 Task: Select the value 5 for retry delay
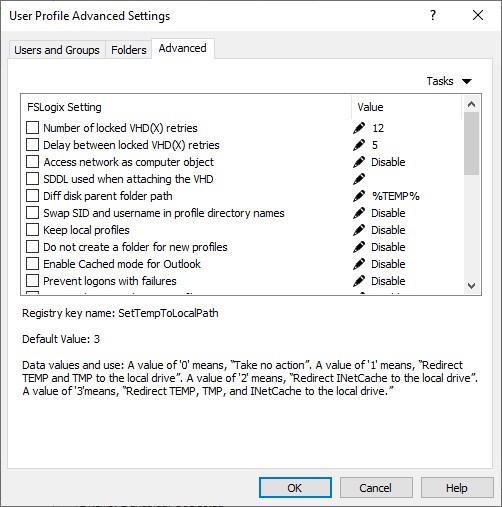(x=375, y=145)
